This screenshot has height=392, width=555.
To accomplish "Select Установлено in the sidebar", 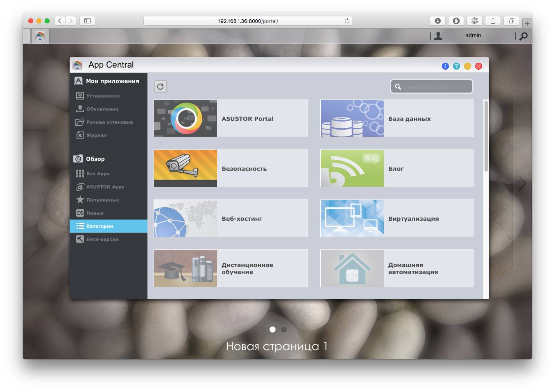I will [109, 96].
